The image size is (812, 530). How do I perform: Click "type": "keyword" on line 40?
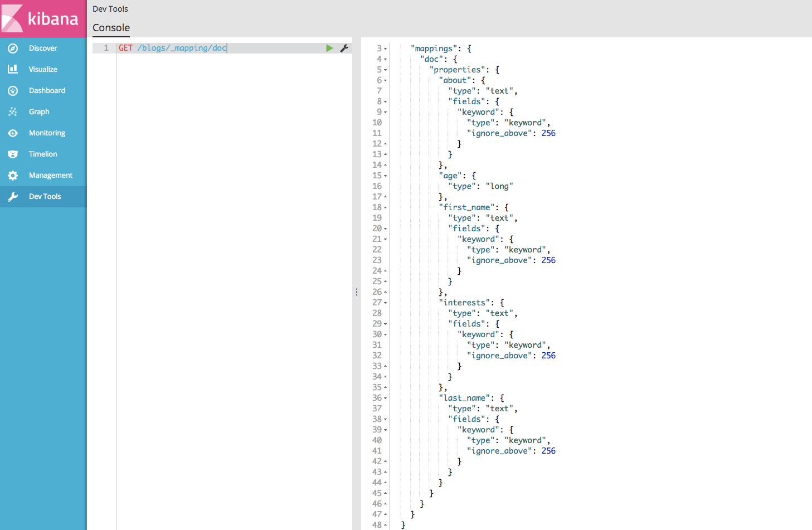click(508, 440)
